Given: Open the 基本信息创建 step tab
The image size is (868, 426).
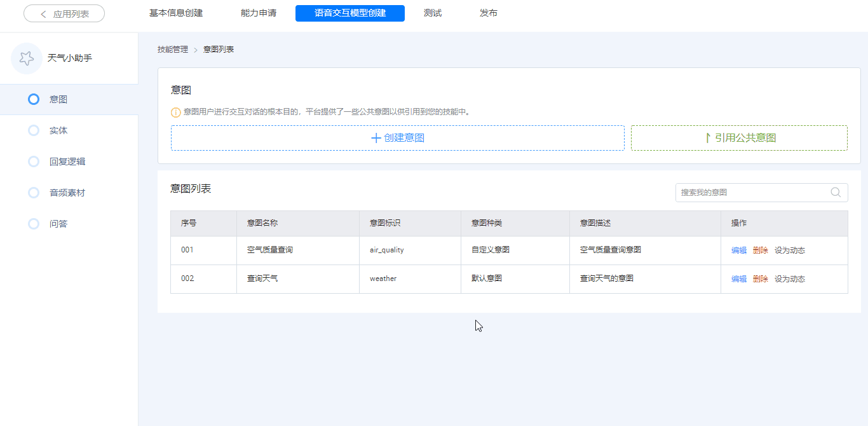Looking at the screenshot, I should (176, 13).
